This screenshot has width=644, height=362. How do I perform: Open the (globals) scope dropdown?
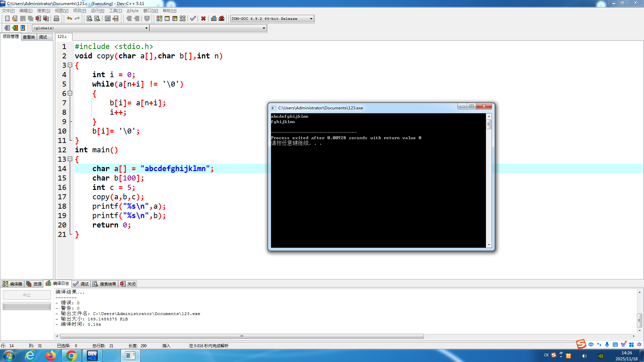tap(90, 28)
